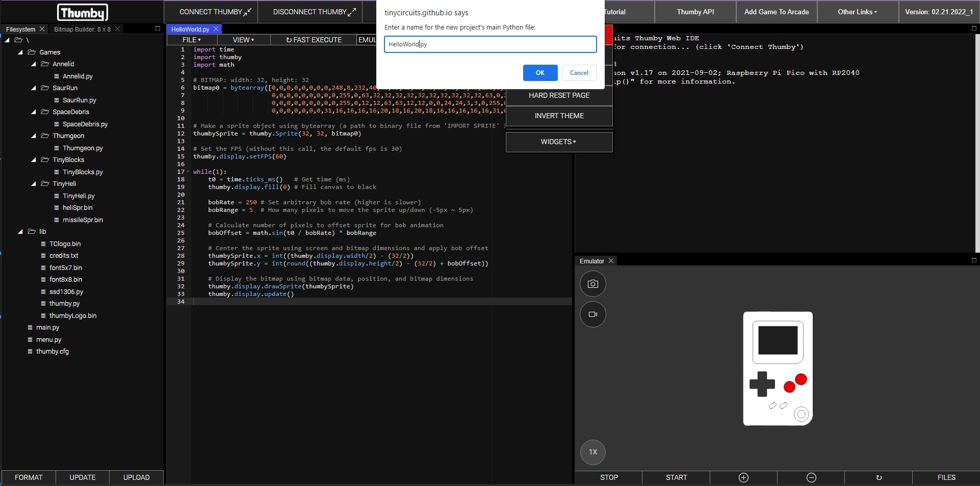Close the Emulator panel with the X
Image resolution: width=980 pixels, height=486 pixels.
611,261
